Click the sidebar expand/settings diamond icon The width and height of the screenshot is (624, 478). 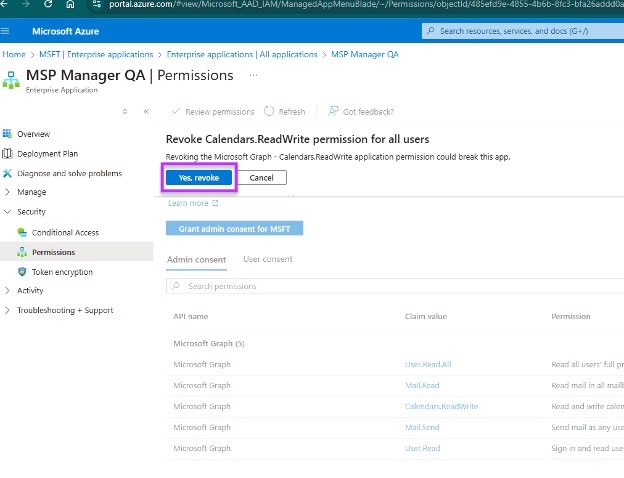pyautogui.click(x=125, y=111)
